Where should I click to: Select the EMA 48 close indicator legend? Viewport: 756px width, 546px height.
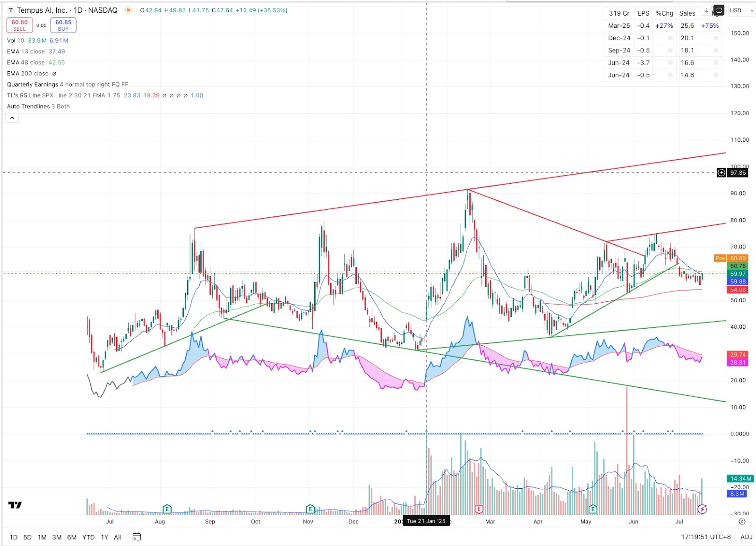click(x=26, y=62)
